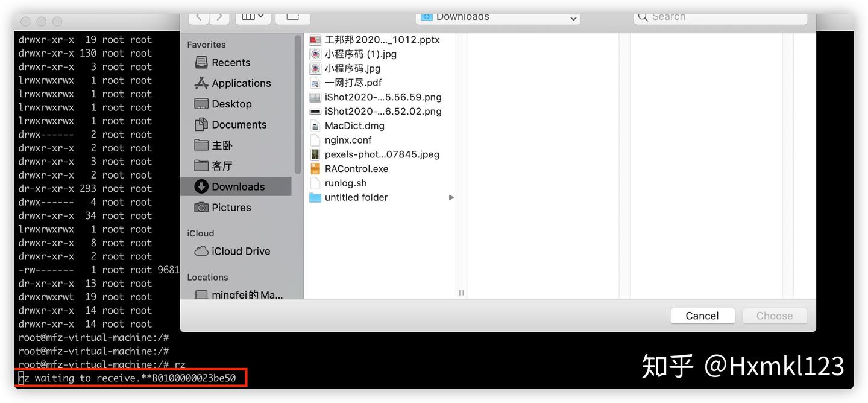Open the Applications folder from Favorites

[241, 83]
